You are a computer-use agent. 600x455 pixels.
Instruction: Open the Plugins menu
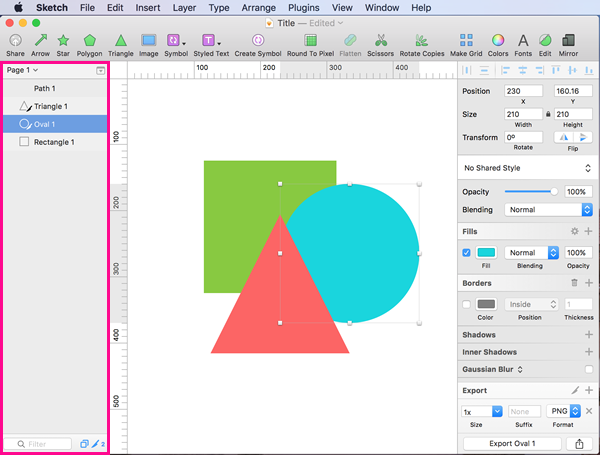tap(303, 8)
